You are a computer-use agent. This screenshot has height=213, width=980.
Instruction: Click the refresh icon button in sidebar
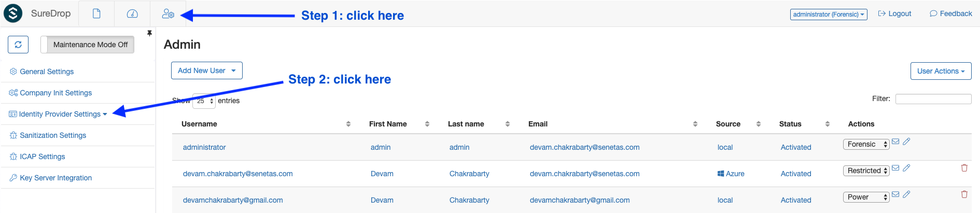18,45
